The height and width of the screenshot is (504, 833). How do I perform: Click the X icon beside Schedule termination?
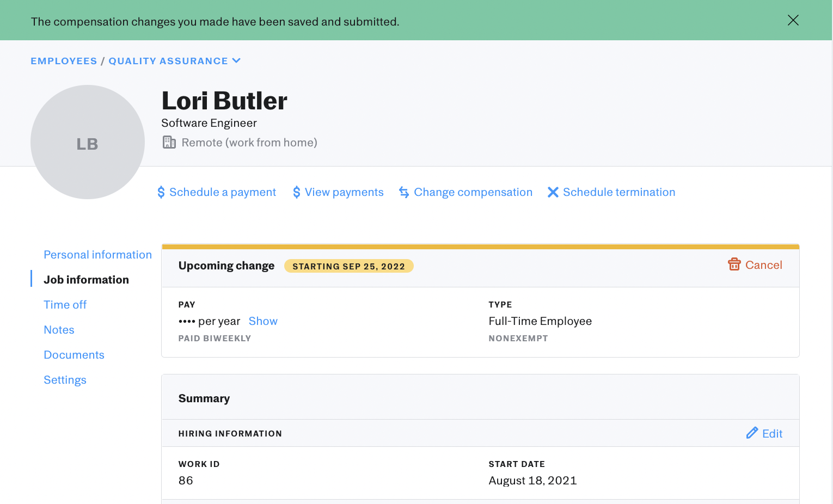click(x=553, y=192)
